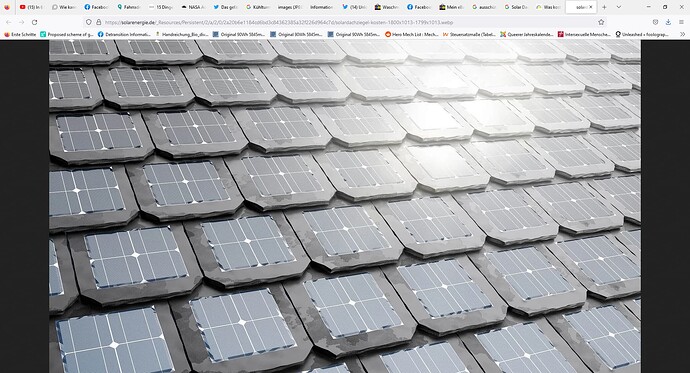Click the solar roof tile image
690x373 pixels.
pyautogui.click(x=345, y=206)
